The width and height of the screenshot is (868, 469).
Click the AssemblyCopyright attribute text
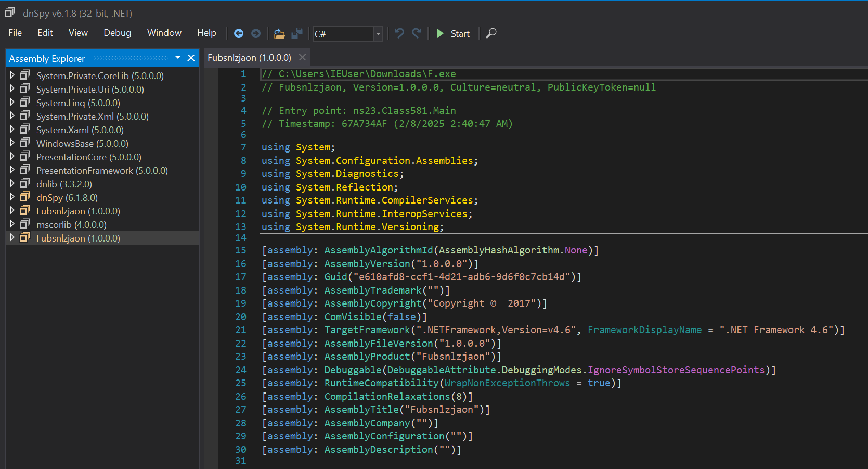point(404,303)
